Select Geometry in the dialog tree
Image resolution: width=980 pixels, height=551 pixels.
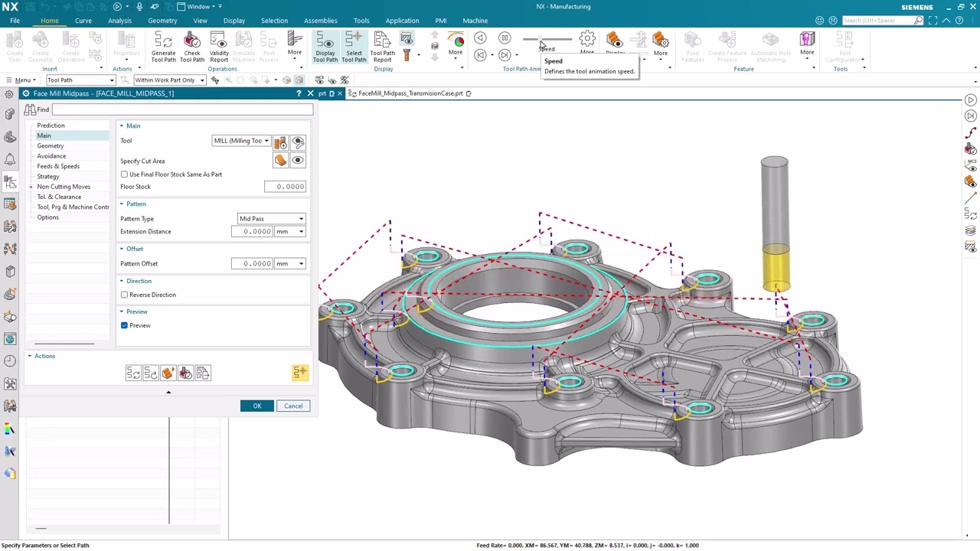[51, 145]
